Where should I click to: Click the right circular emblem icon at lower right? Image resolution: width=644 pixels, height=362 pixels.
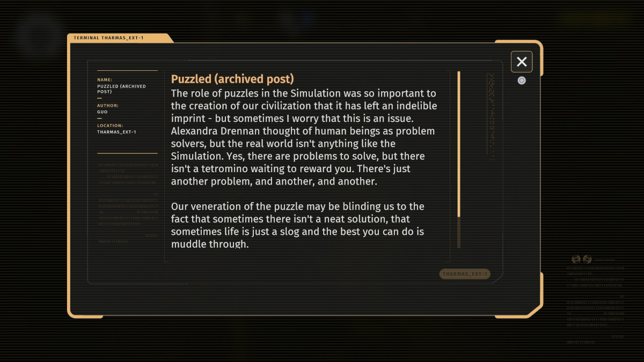[587, 259]
